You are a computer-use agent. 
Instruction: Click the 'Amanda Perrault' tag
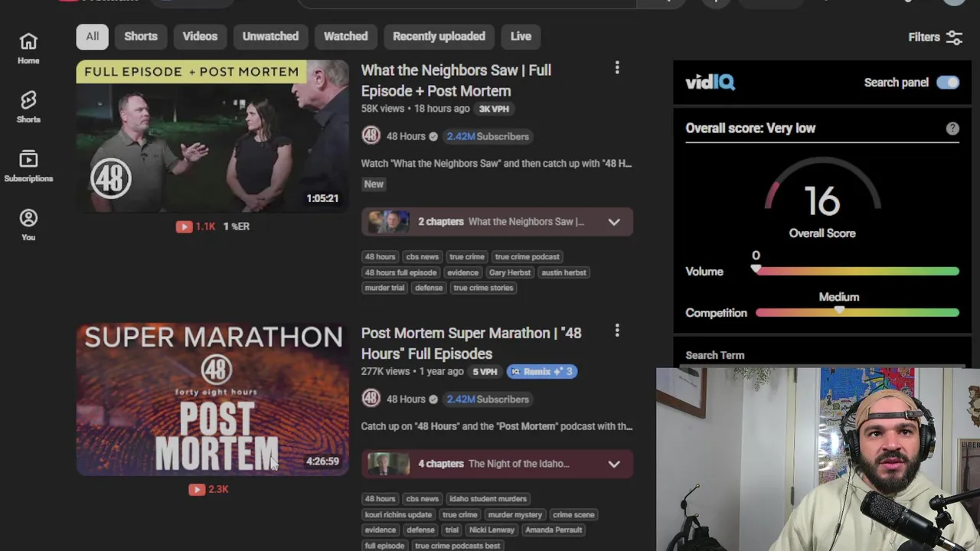[554, 530]
